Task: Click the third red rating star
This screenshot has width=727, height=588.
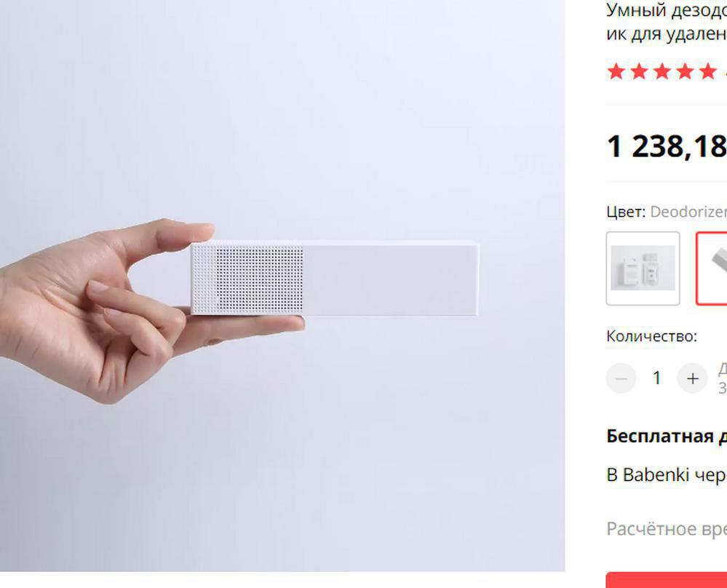Action: pos(662,71)
